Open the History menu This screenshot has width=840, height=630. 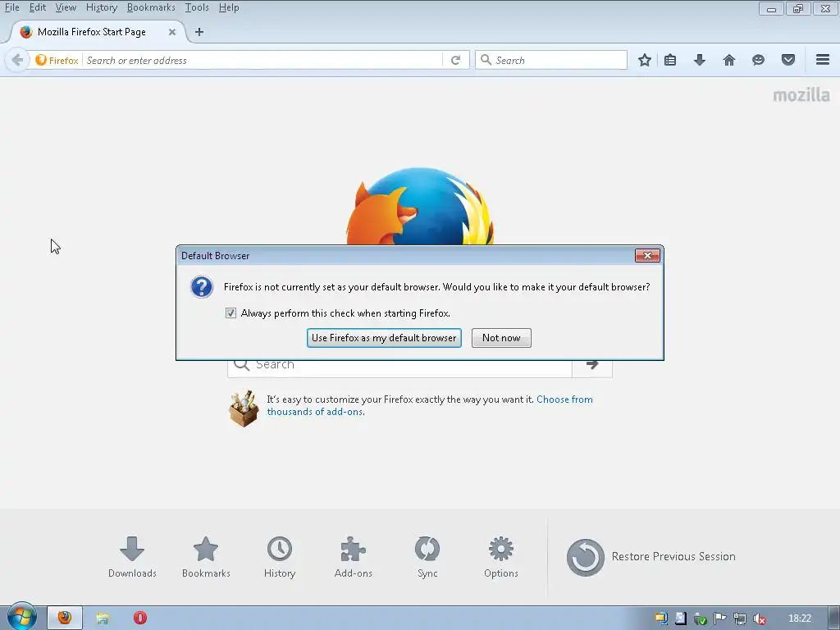[x=101, y=7]
